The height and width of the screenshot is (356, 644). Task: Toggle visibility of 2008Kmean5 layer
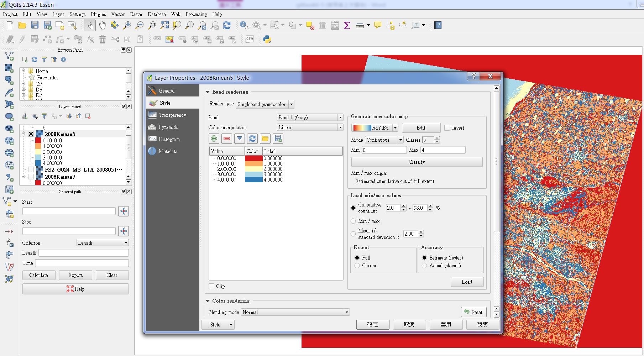tap(31, 134)
